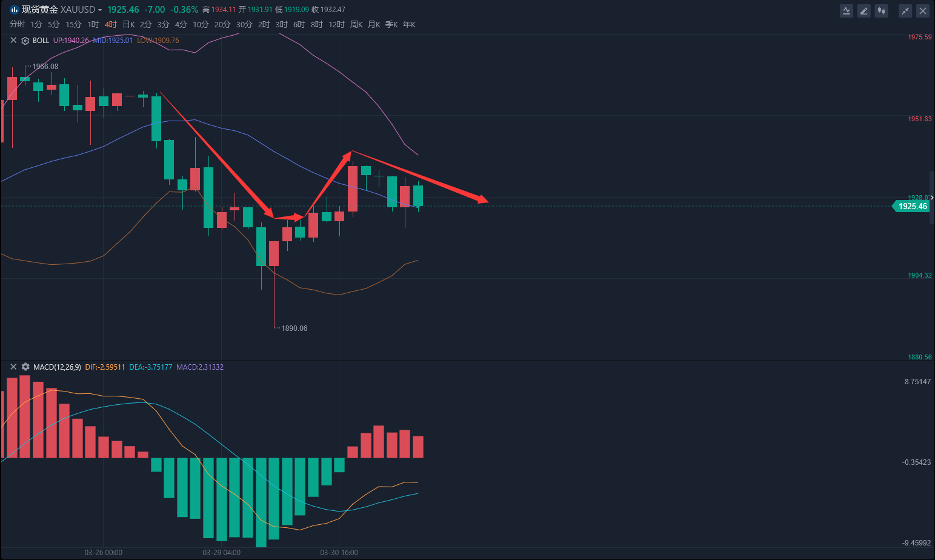Switch to 季K quarterly chart
The width and height of the screenshot is (935, 560).
[391, 24]
